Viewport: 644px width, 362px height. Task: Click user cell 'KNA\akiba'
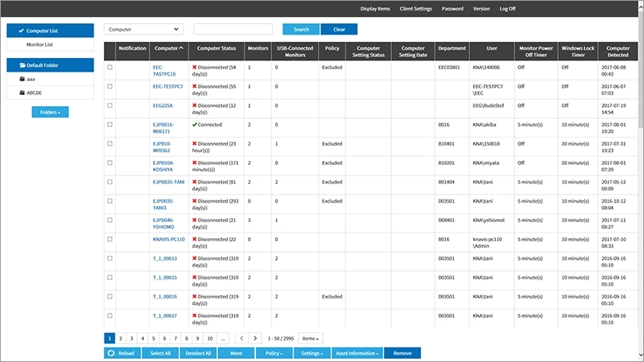(x=485, y=125)
